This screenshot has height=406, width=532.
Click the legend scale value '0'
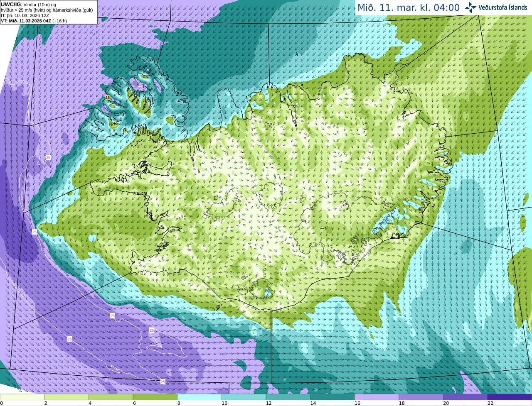pyautogui.click(x=2, y=403)
